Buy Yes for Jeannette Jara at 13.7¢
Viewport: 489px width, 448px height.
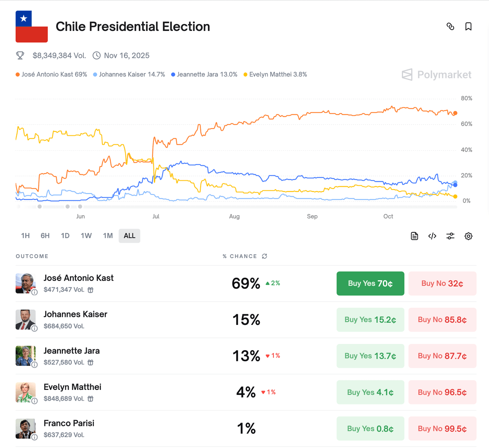point(370,356)
